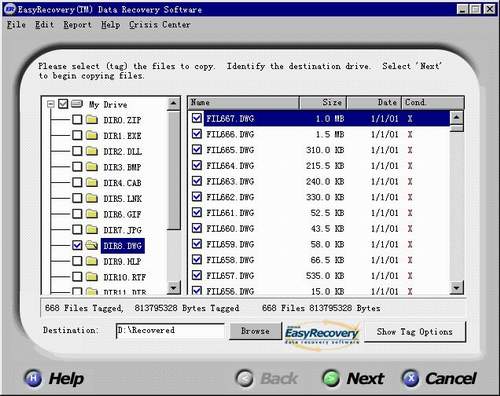Untag file FIL665.DWG checkbox
Image resolution: width=500 pixels, height=396 pixels.
pyautogui.click(x=197, y=149)
